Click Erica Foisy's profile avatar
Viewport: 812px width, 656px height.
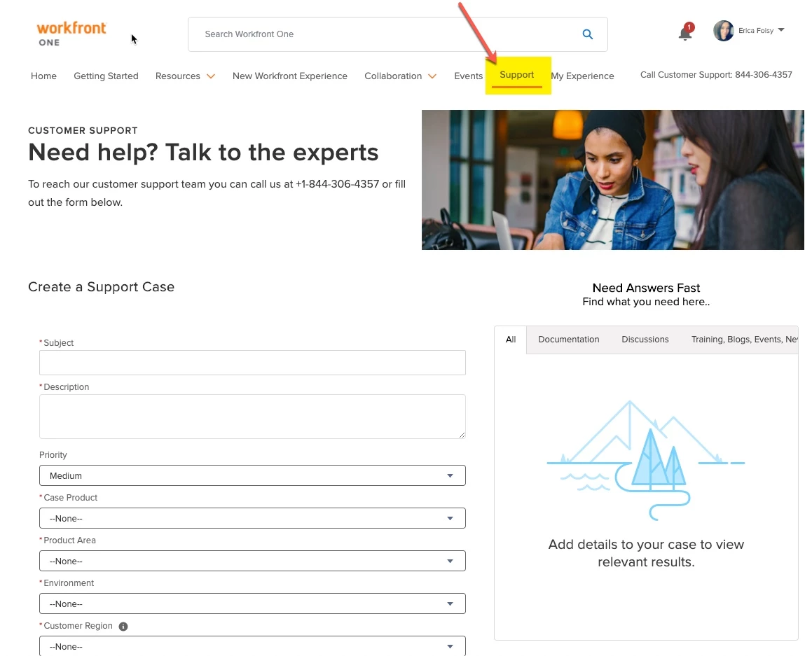(724, 31)
